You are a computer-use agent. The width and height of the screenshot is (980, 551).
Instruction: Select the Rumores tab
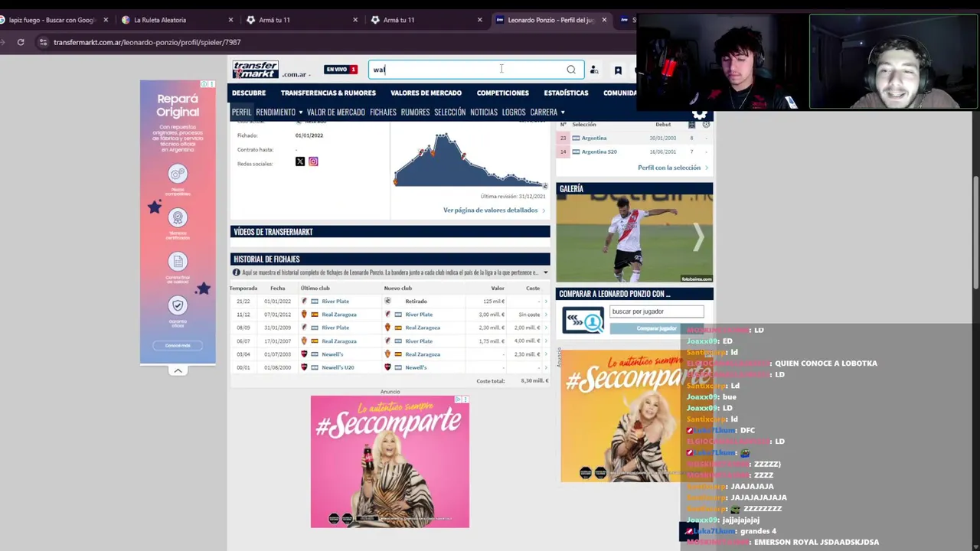click(x=415, y=112)
